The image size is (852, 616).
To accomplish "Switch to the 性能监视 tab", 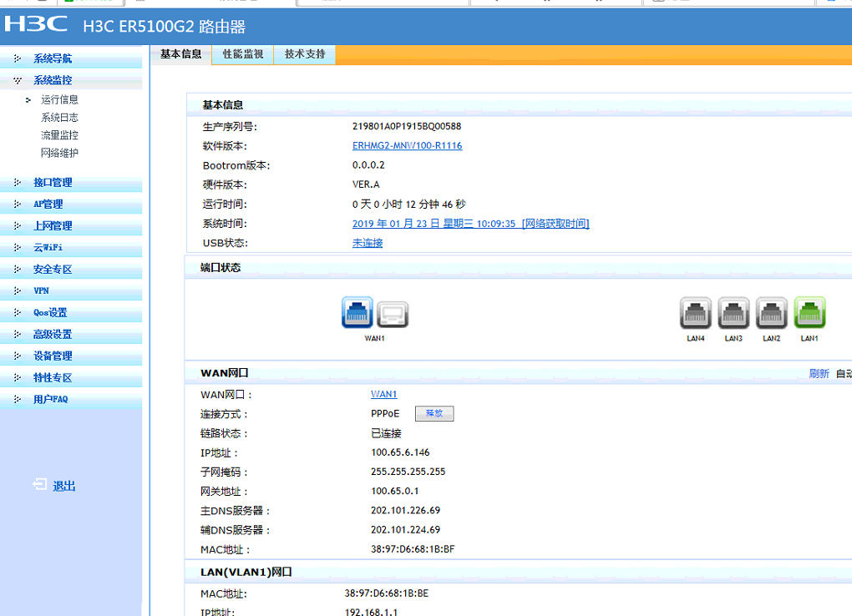I will tap(243, 54).
